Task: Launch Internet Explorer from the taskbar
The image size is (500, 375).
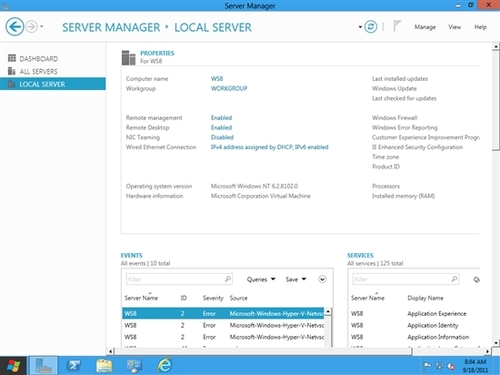Action: coord(165,366)
